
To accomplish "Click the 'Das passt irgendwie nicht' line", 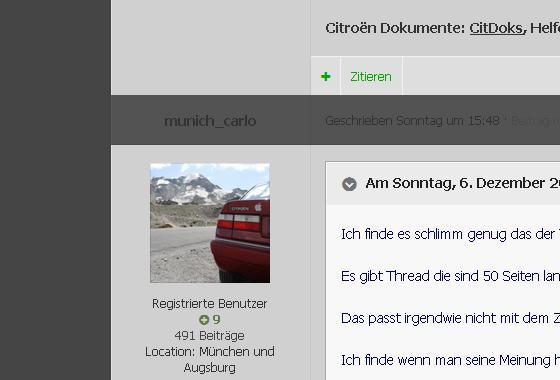I will [x=450, y=318].
